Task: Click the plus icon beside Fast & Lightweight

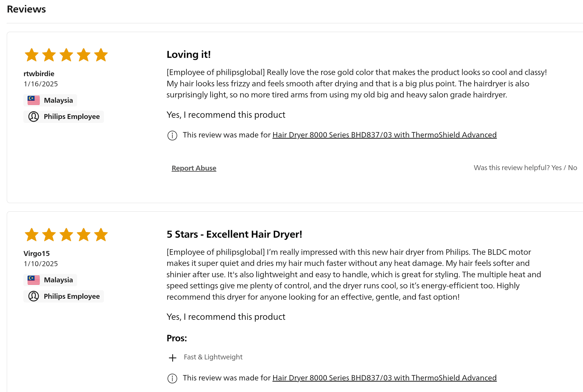Action: pyautogui.click(x=173, y=358)
